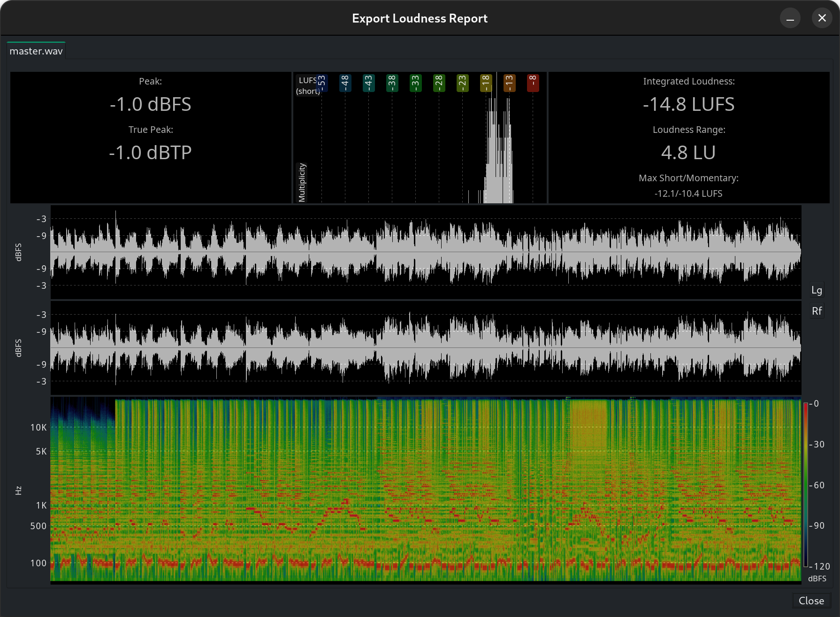Click the 1K frequency axis label
Screen dimensions: 840x617
(41, 505)
